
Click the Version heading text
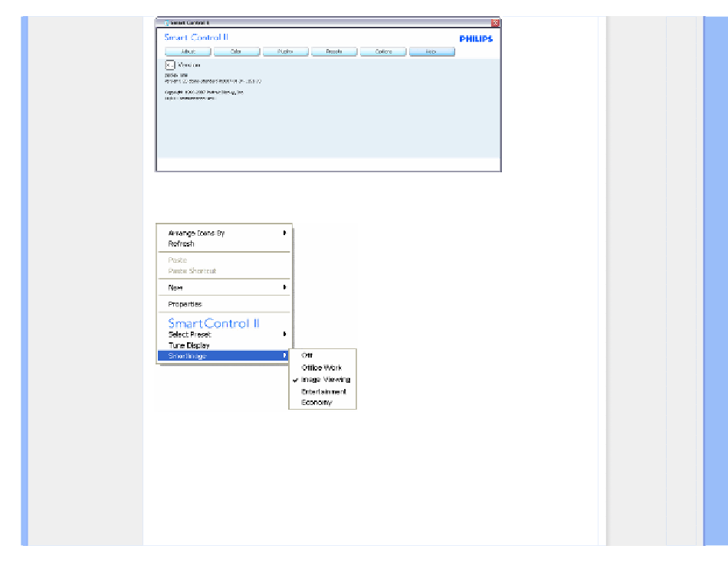189,65
